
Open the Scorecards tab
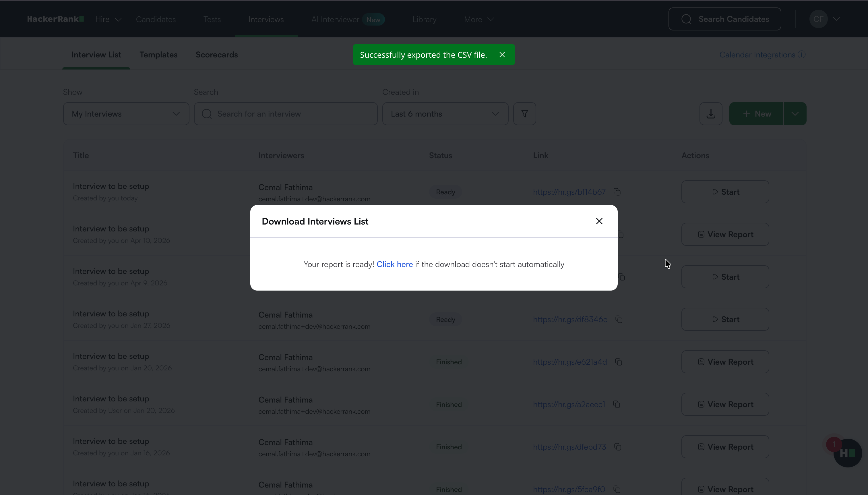216,55
